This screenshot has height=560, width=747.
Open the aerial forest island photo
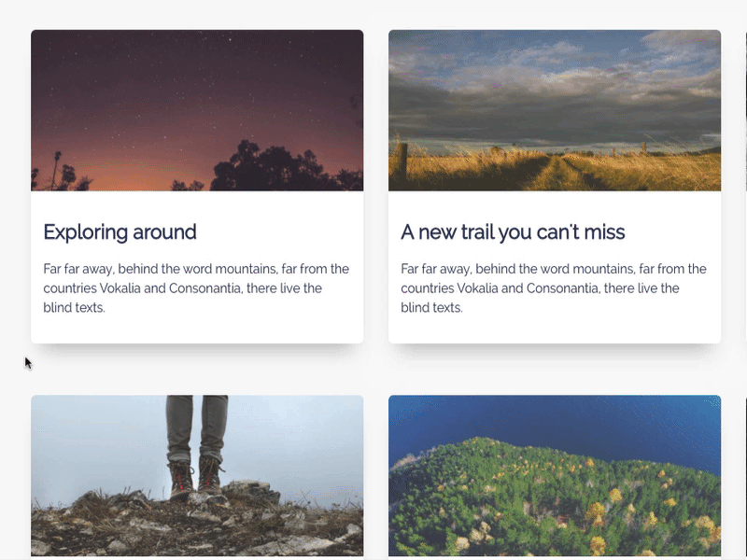pyautogui.click(x=555, y=475)
